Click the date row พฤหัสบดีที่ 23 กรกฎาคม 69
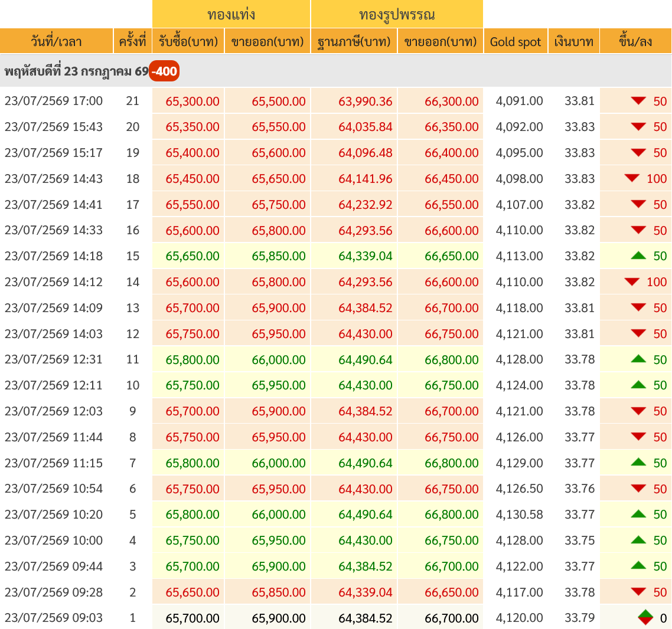672x629 pixels. [335, 71]
